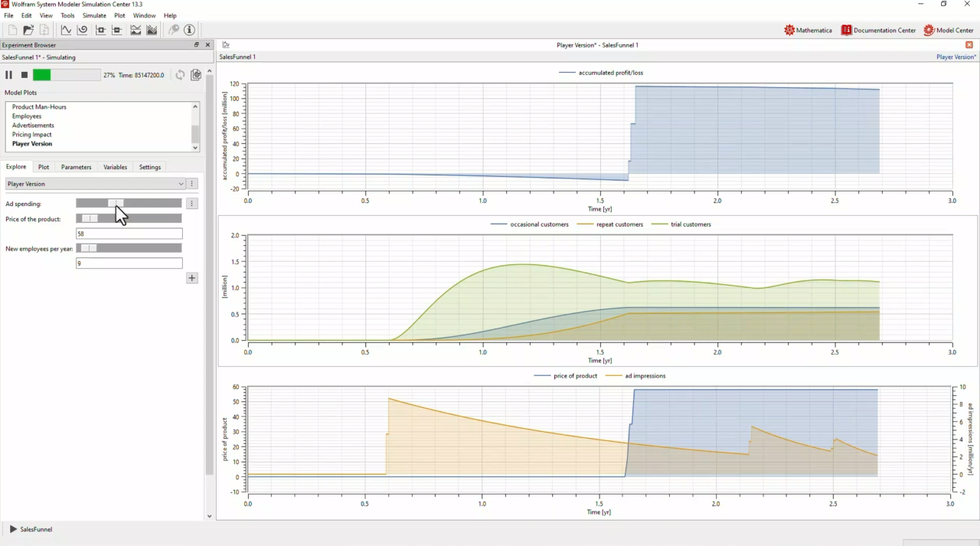
Task: Open the Simulate menu
Action: point(94,15)
